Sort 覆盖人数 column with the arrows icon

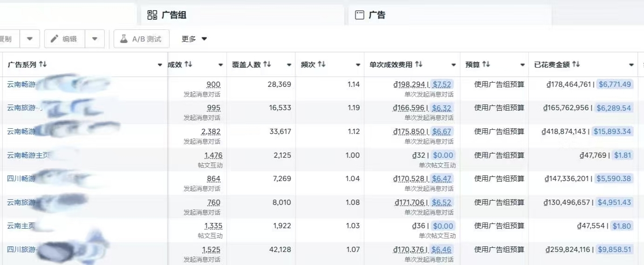tap(267, 64)
